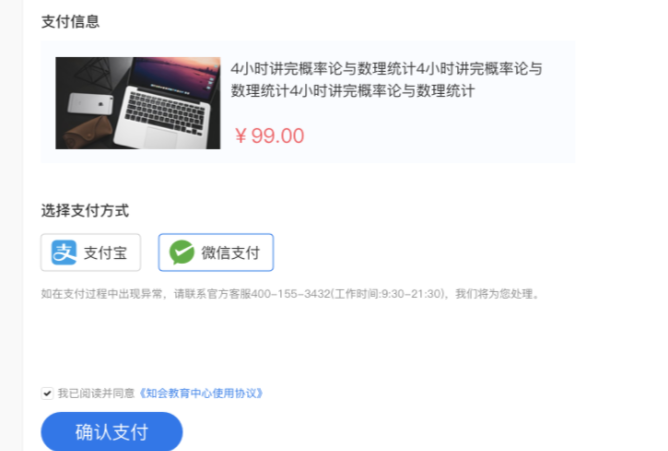Click the blue Alipay logo icon
The image size is (668, 451).
[x=64, y=252]
